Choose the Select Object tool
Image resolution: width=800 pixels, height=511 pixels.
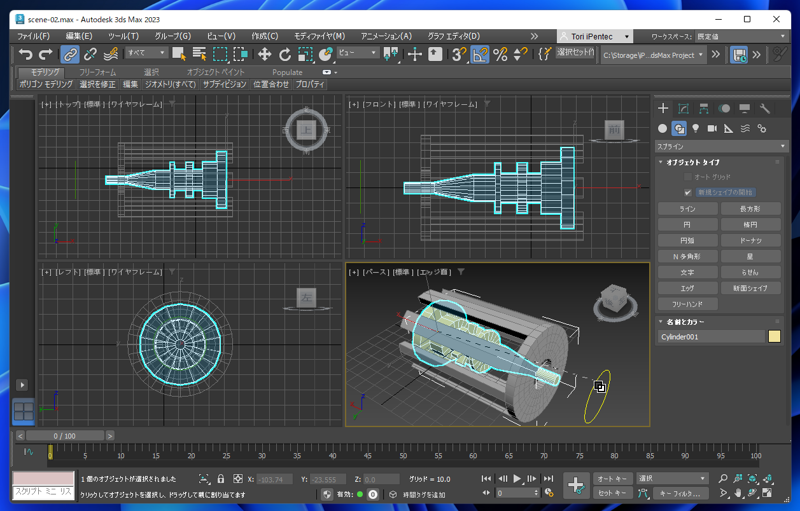[179, 54]
